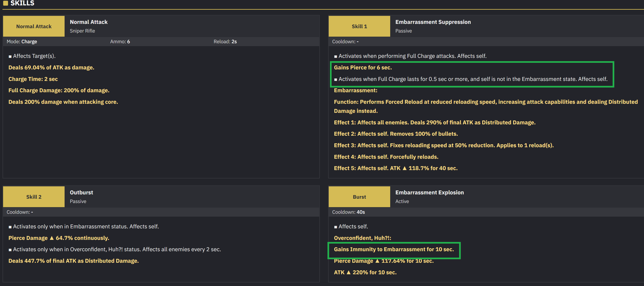Click the up-arrow icon in Effect 5 ATK 118.7%
Screen dimensions: 644x286
404,168
